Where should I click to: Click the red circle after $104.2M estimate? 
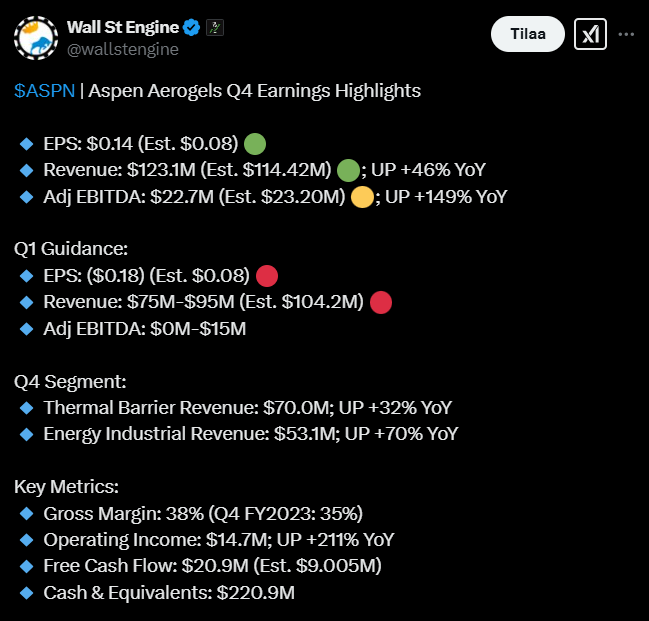point(381,301)
